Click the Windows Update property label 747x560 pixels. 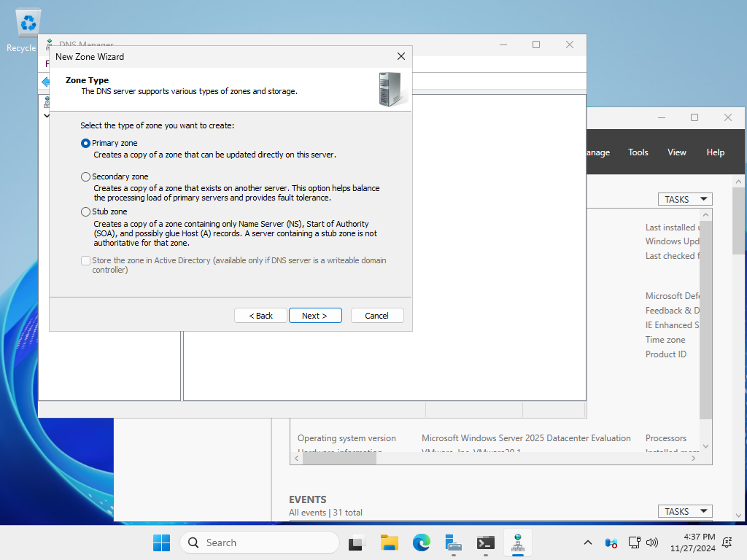tap(672, 241)
